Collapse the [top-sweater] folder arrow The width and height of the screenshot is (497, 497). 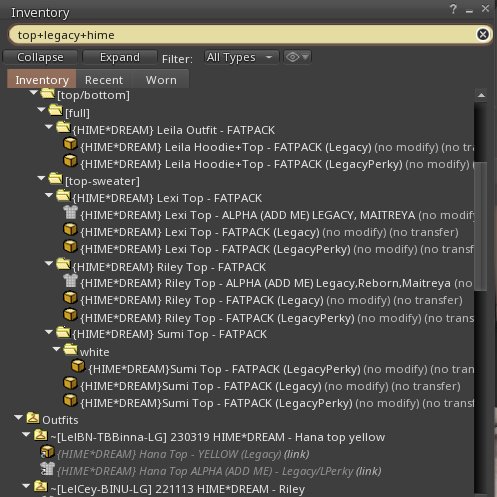tap(42, 178)
